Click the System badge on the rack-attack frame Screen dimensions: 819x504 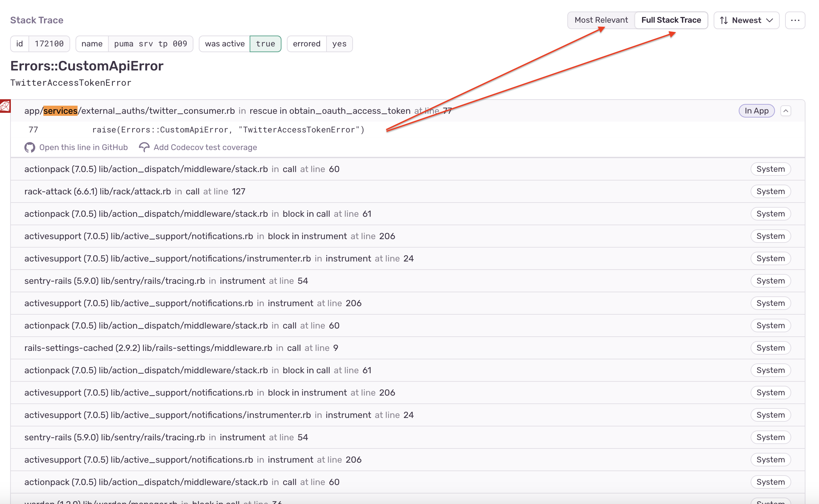click(x=770, y=191)
